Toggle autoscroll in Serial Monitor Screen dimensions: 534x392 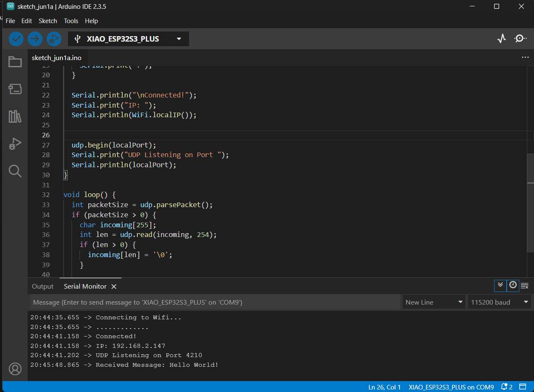[x=500, y=285]
